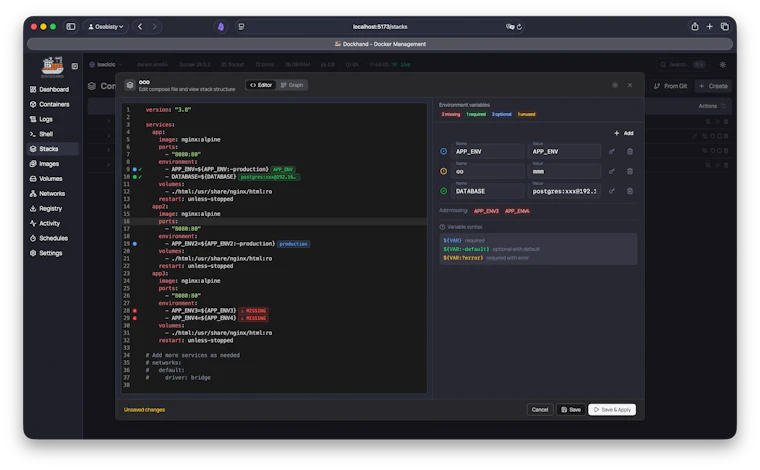The image size is (760, 470).
Task: Edit the 'mmm' value field
Action: coord(564,172)
